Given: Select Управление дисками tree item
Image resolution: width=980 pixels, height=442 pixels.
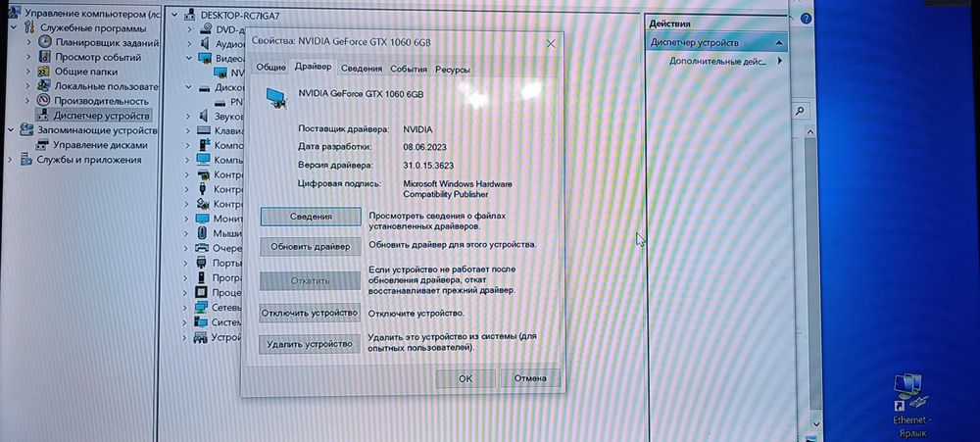Looking at the screenshot, I should point(100,145).
